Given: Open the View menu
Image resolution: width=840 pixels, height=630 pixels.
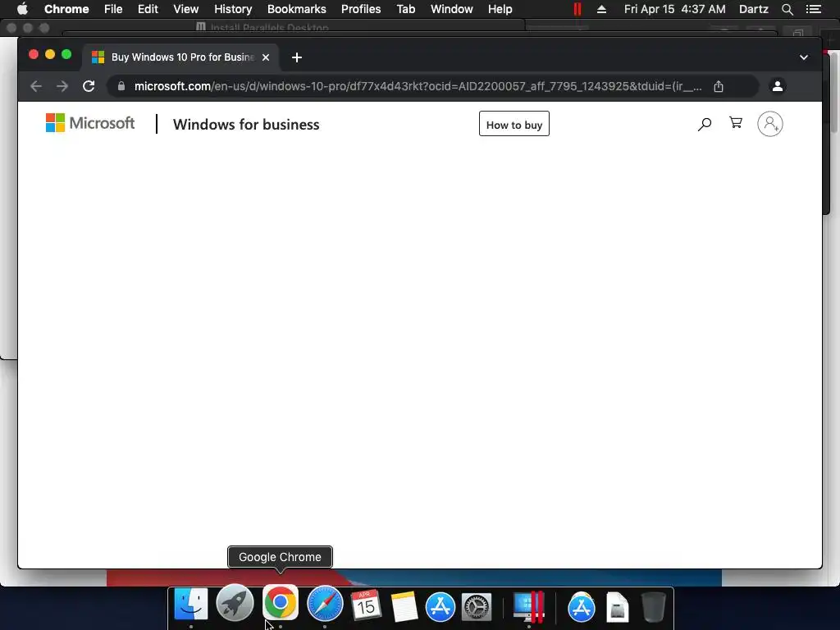Looking at the screenshot, I should pos(186,9).
